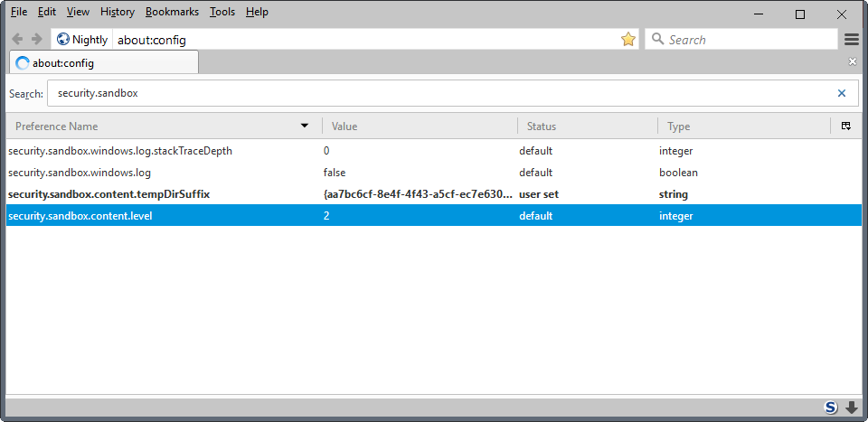Select the security.sandbox.windows.log preference

click(x=434, y=173)
